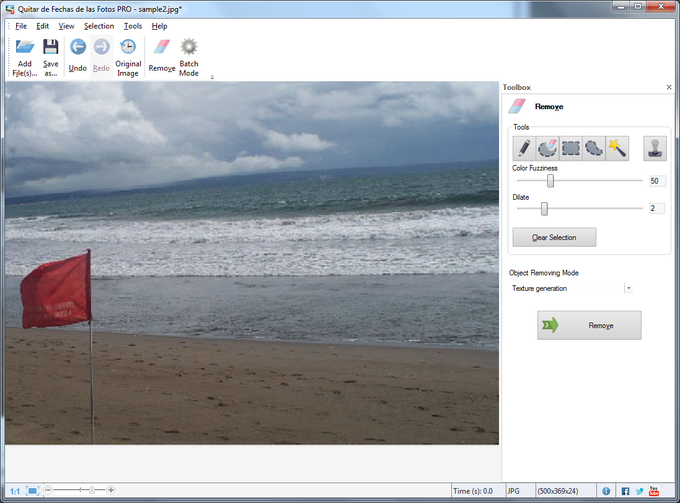Open the Facebook link in status bar
Viewport: 680px width, 503px height.
(x=625, y=491)
